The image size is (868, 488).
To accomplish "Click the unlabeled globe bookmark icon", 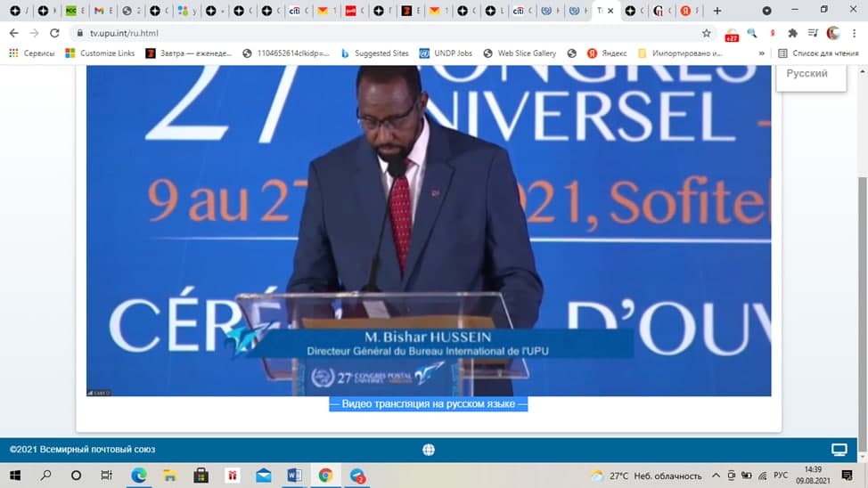I will (x=572, y=53).
